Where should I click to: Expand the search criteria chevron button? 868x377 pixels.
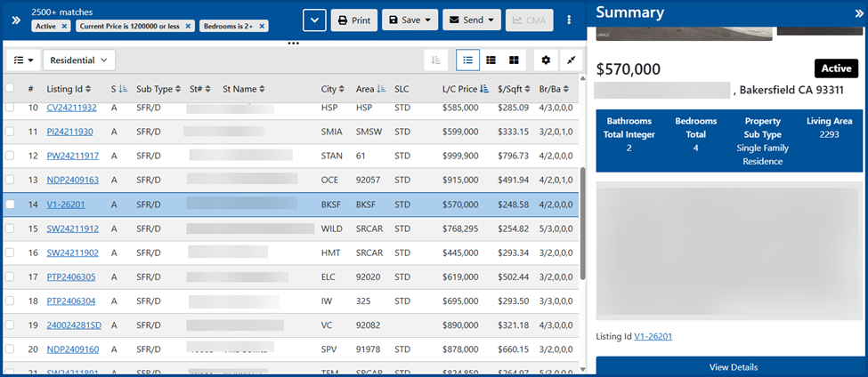pos(314,20)
